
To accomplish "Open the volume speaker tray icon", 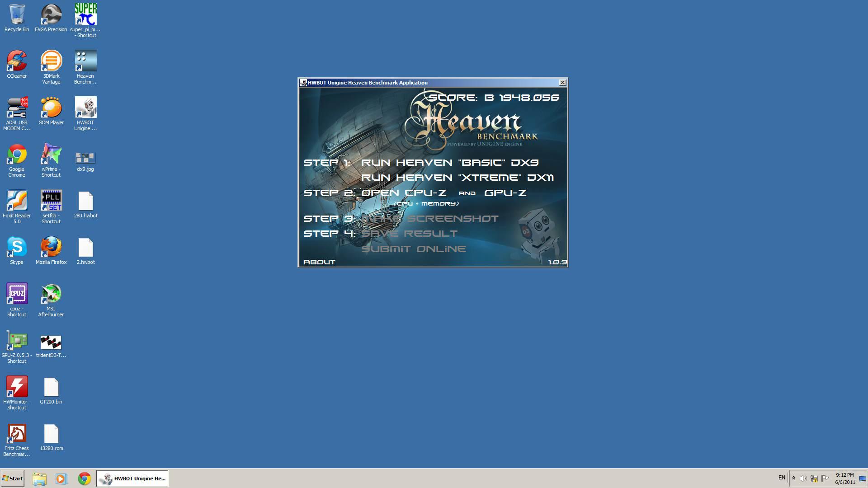I will coord(803,479).
